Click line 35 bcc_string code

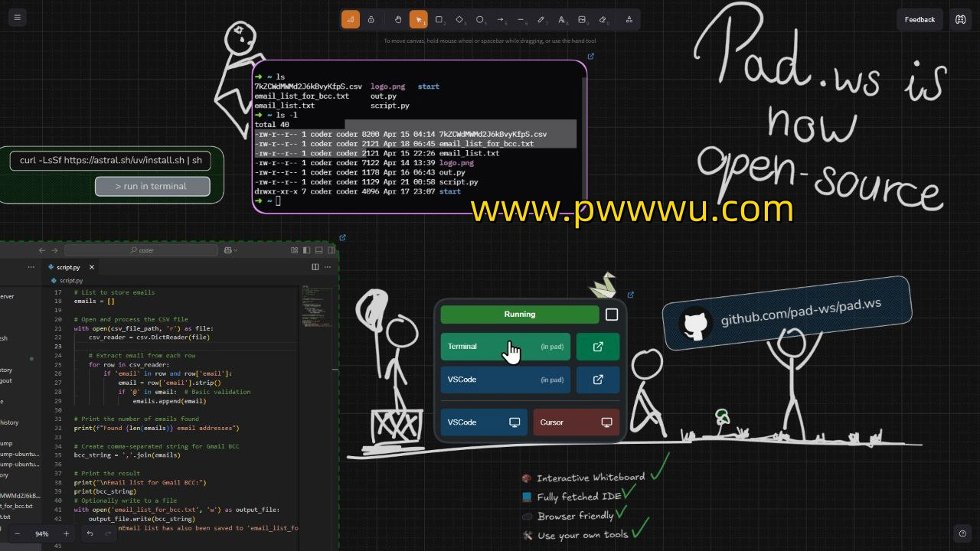(127, 455)
